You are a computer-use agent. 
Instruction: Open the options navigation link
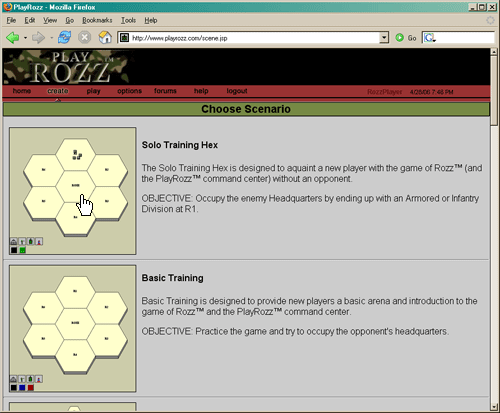[x=129, y=91]
